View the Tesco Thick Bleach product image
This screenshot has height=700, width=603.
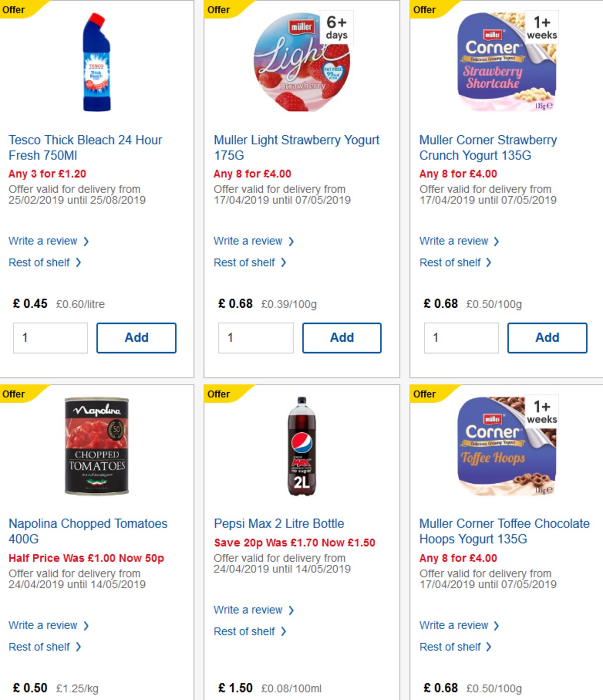pyautogui.click(x=95, y=63)
